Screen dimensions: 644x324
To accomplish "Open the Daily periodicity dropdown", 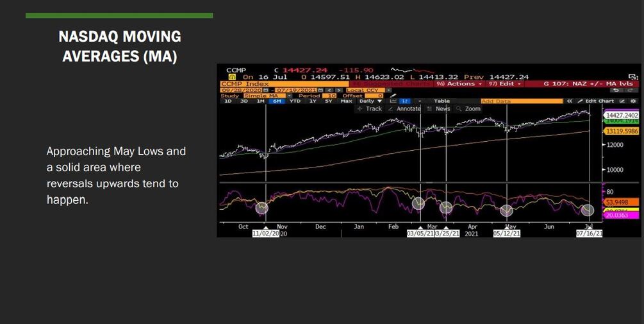I will click(370, 101).
